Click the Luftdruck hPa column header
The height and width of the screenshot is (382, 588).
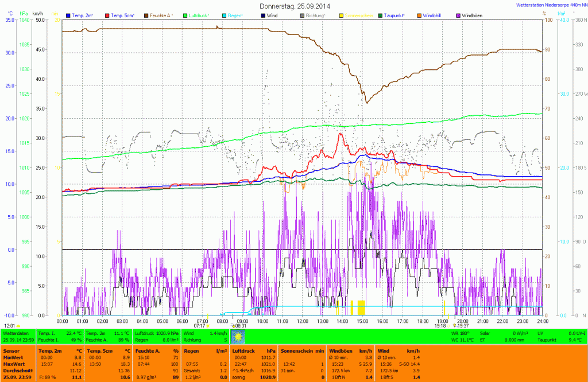coord(250,350)
